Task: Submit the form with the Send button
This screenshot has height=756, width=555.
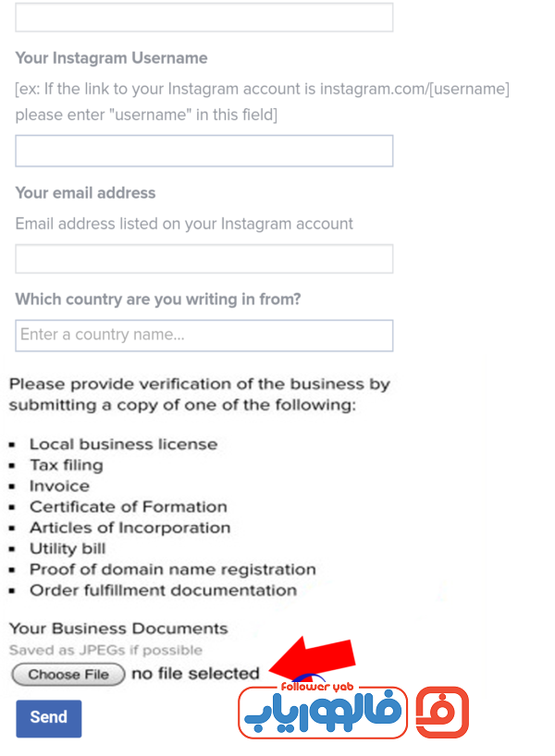Action: click(49, 718)
